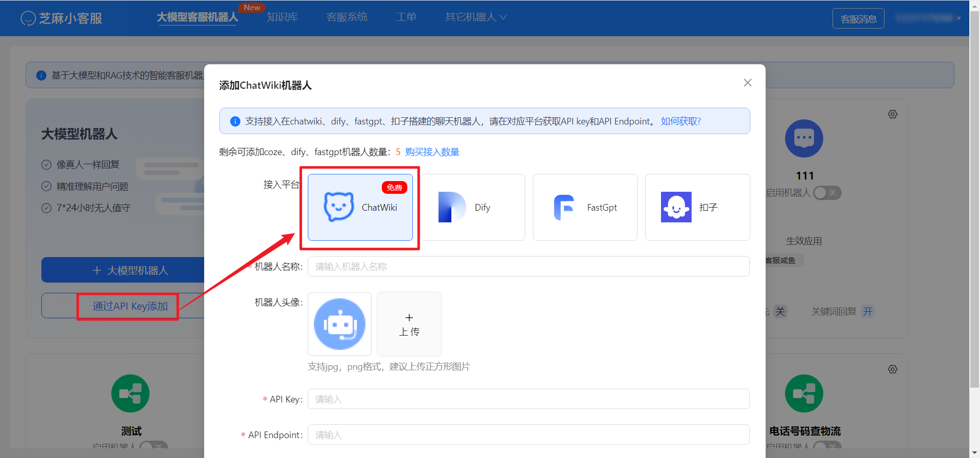Click the 关键词回复 开 status tag
This screenshot has width=980, height=458.
tap(868, 312)
